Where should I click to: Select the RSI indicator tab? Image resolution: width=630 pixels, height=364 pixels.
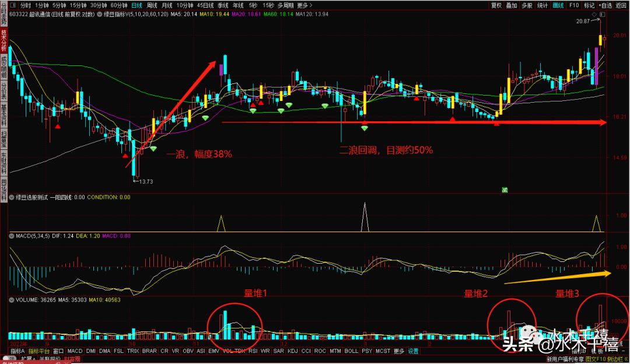(x=253, y=351)
